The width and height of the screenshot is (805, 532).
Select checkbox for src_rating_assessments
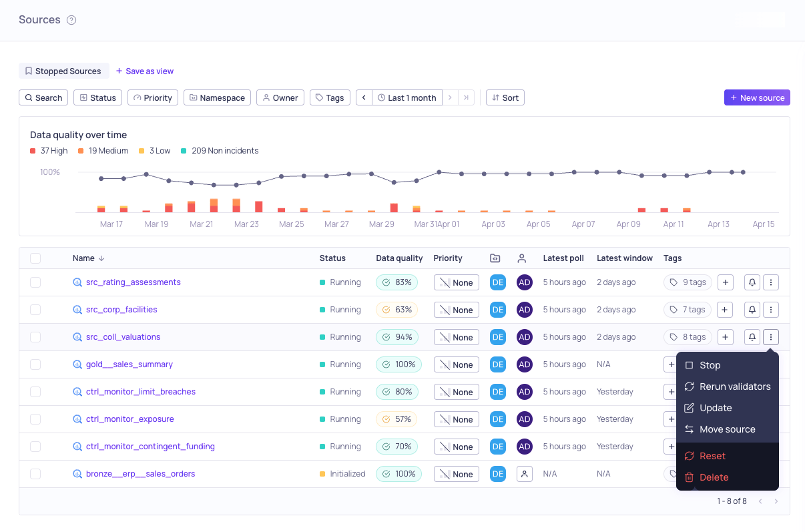[35, 282]
